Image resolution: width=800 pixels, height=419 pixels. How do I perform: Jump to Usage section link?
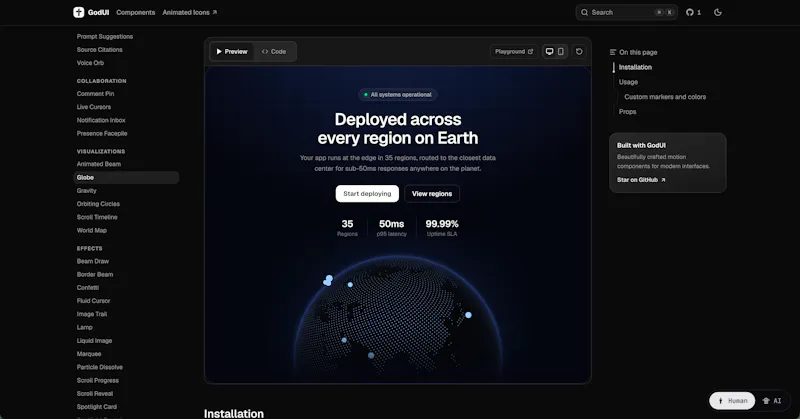coord(628,82)
